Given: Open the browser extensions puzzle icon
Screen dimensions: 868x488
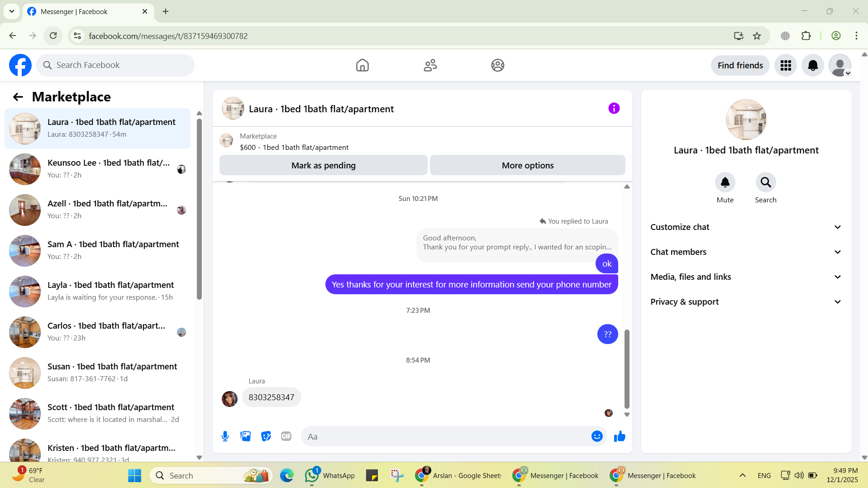Looking at the screenshot, I should point(806,36).
